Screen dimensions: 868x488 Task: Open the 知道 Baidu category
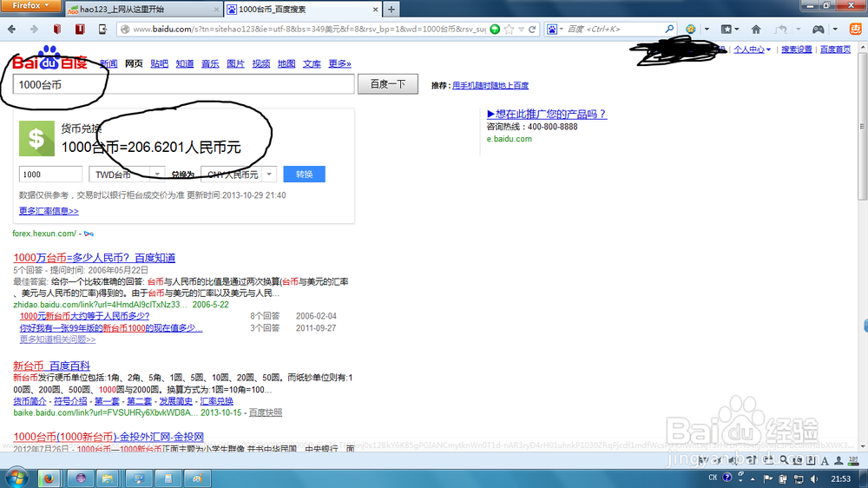click(x=185, y=63)
